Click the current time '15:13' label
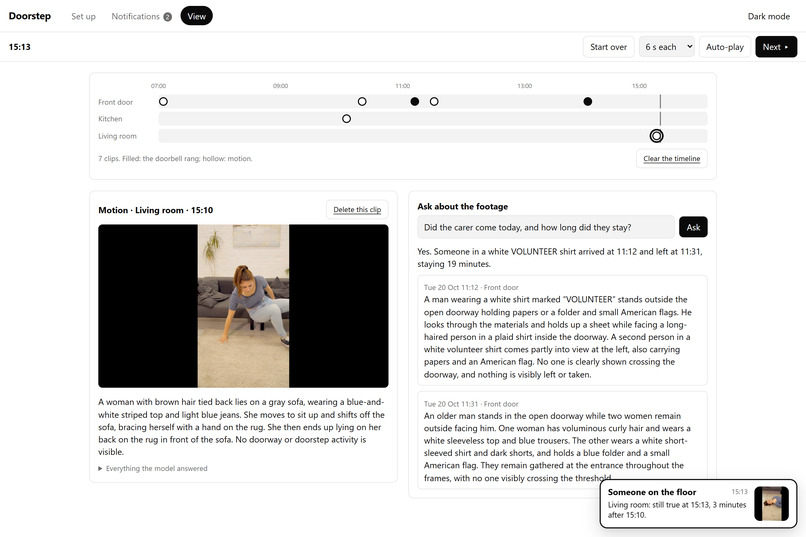This screenshot has height=537, width=806. click(x=20, y=47)
